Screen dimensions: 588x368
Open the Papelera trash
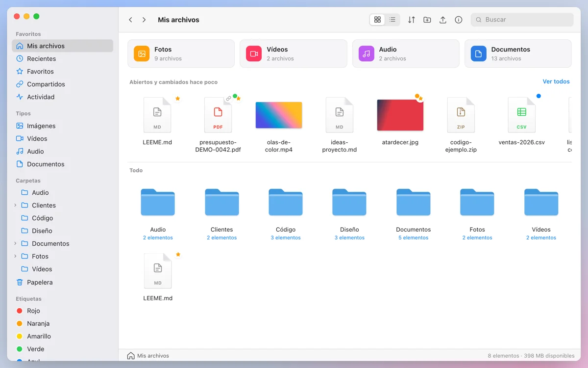pos(63,282)
